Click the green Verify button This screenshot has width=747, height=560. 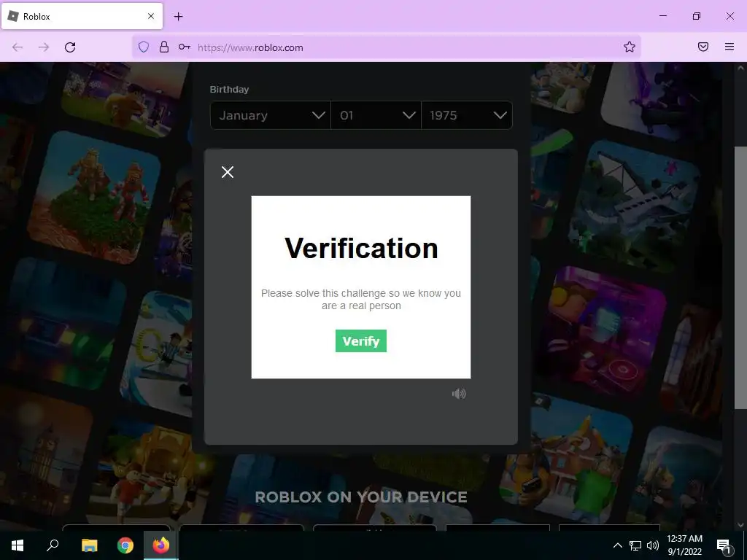(x=360, y=341)
